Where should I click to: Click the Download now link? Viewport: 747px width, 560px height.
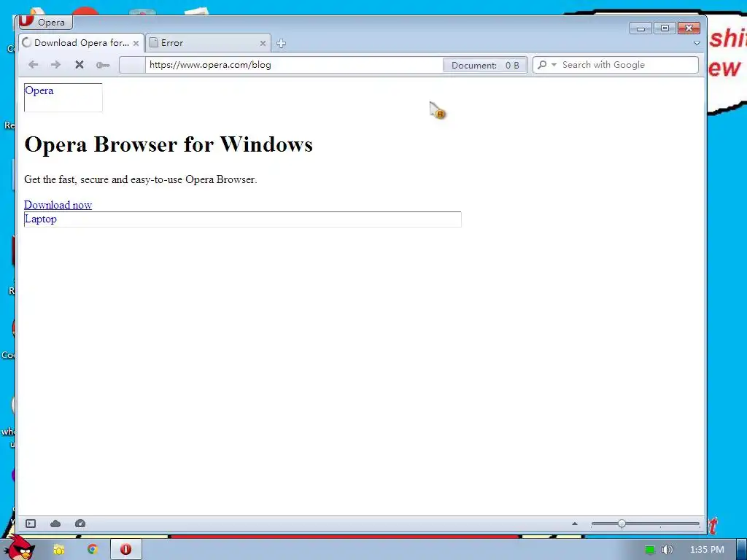click(58, 205)
